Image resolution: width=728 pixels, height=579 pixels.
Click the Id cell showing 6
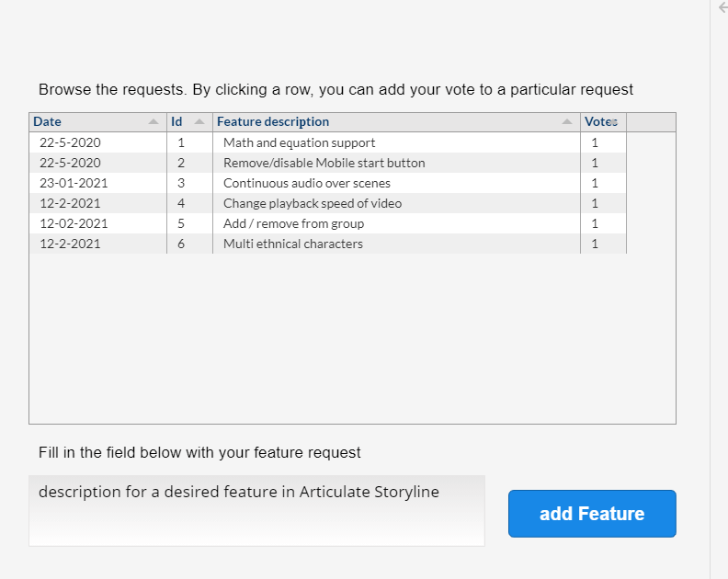[x=181, y=244]
